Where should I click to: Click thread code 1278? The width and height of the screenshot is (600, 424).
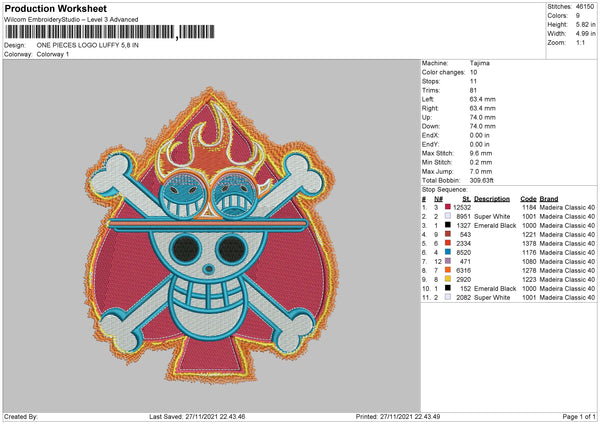point(529,271)
